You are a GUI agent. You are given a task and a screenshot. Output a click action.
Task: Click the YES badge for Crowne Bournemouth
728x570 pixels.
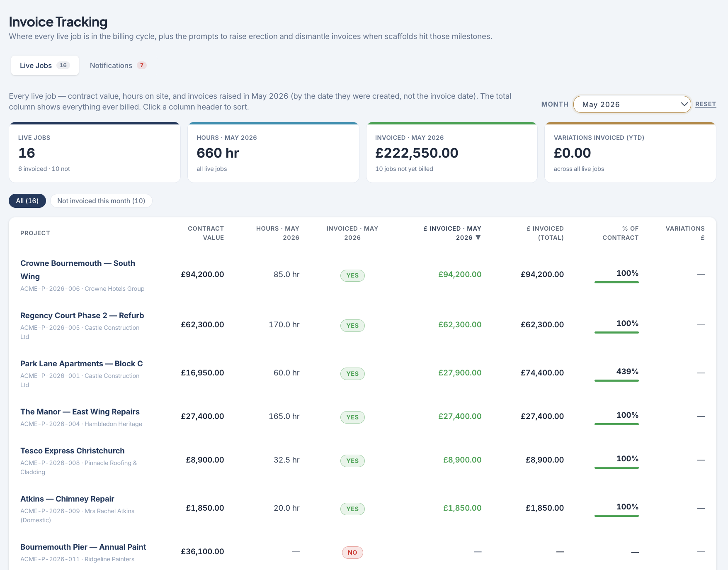pyautogui.click(x=352, y=275)
